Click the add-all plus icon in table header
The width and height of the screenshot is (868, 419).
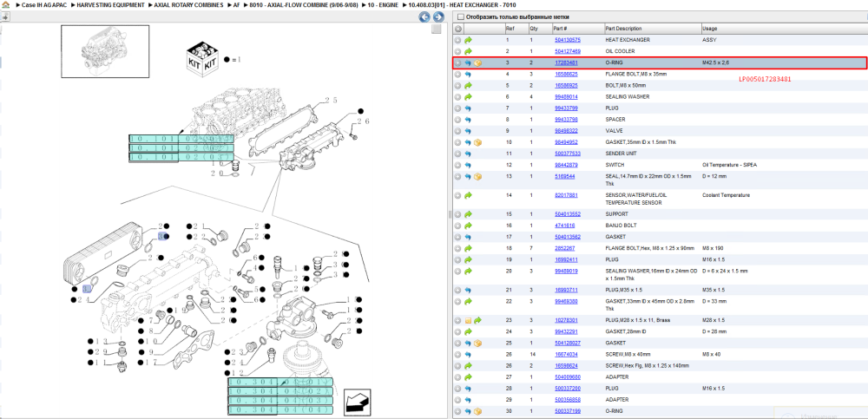(x=458, y=29)
